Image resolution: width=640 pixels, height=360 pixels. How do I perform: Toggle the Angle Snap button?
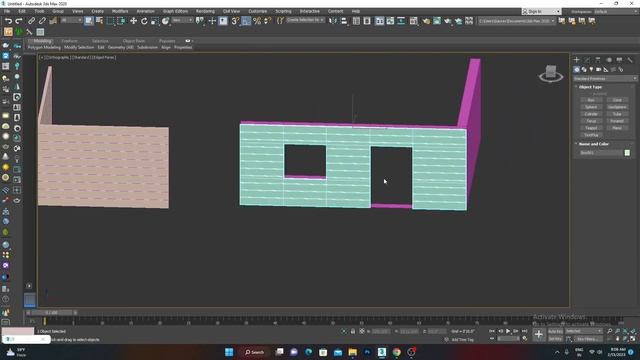tap(246, 20)
